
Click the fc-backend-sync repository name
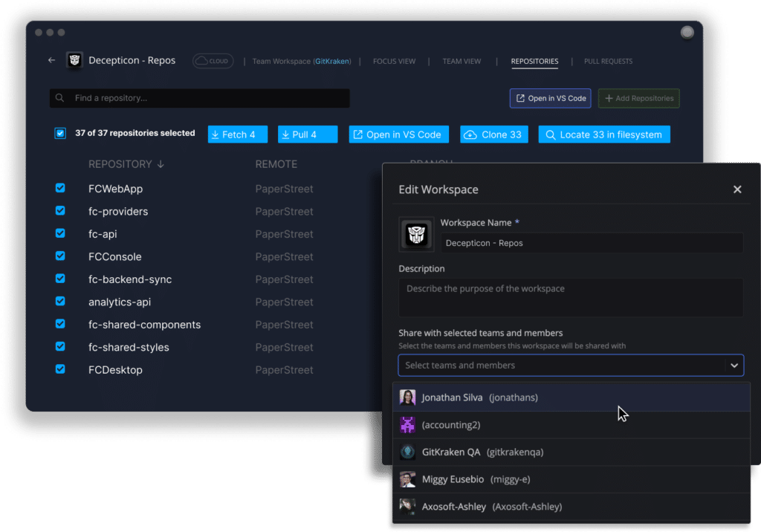pos(130,279)
